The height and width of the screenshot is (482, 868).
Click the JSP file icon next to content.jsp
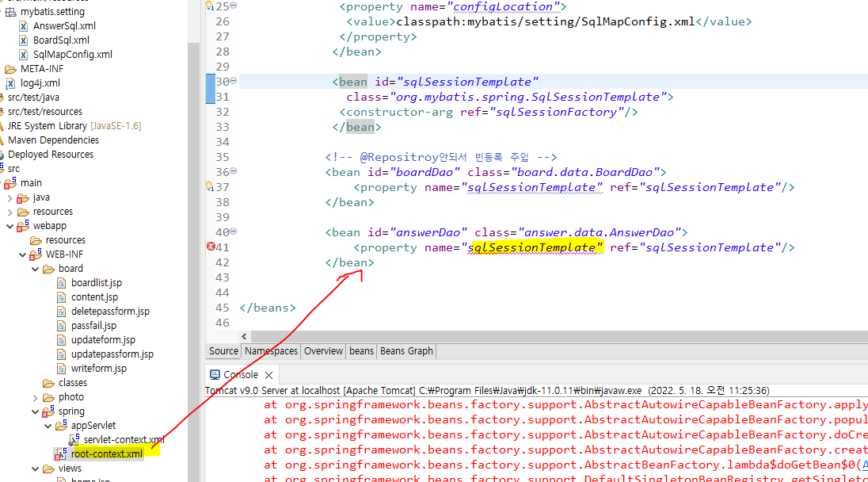pos(62,297)
